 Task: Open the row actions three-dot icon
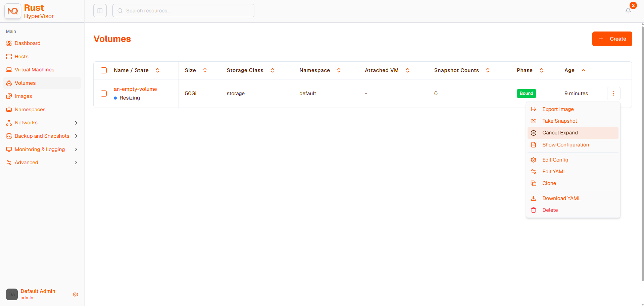613,94
